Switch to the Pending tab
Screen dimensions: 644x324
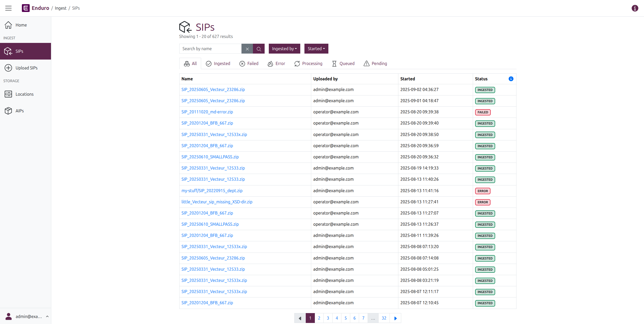[x=375, y=63]
